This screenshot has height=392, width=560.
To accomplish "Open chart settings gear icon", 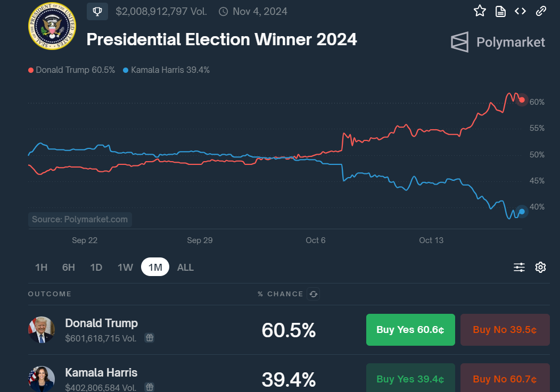I will 540,267.
